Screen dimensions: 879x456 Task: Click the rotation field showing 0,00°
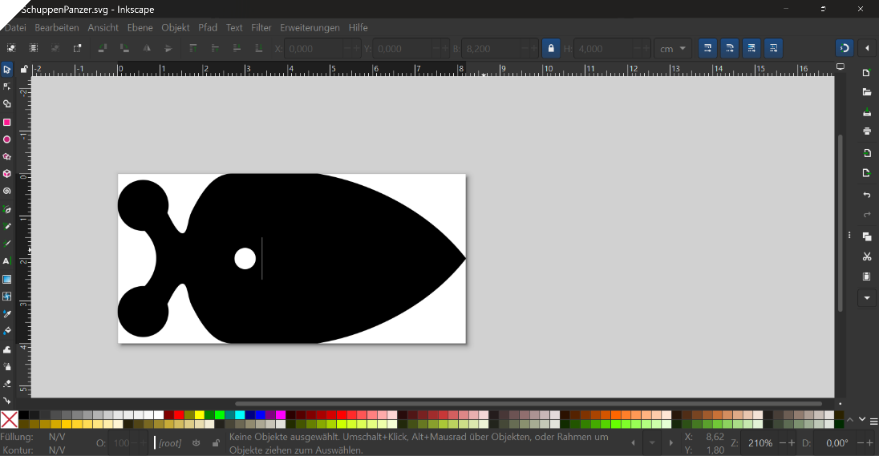pyautogui.click(x=835, y=443)
